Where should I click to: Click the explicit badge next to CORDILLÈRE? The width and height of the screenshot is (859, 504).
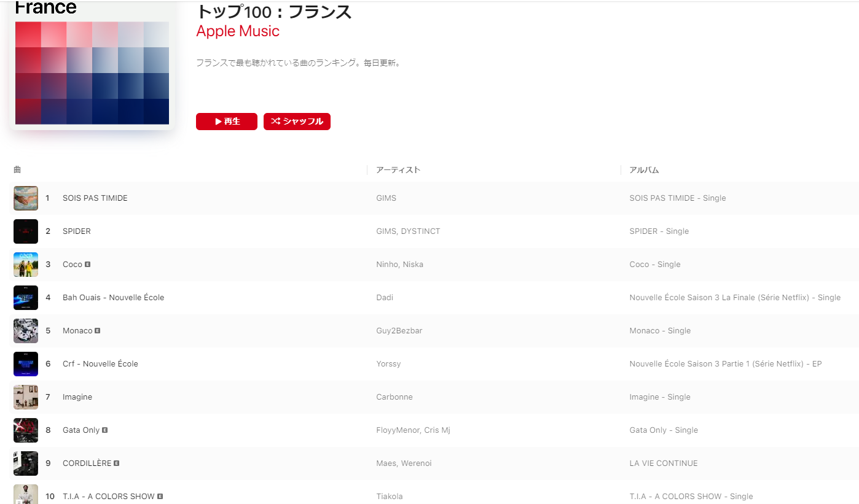click(117, 463)
